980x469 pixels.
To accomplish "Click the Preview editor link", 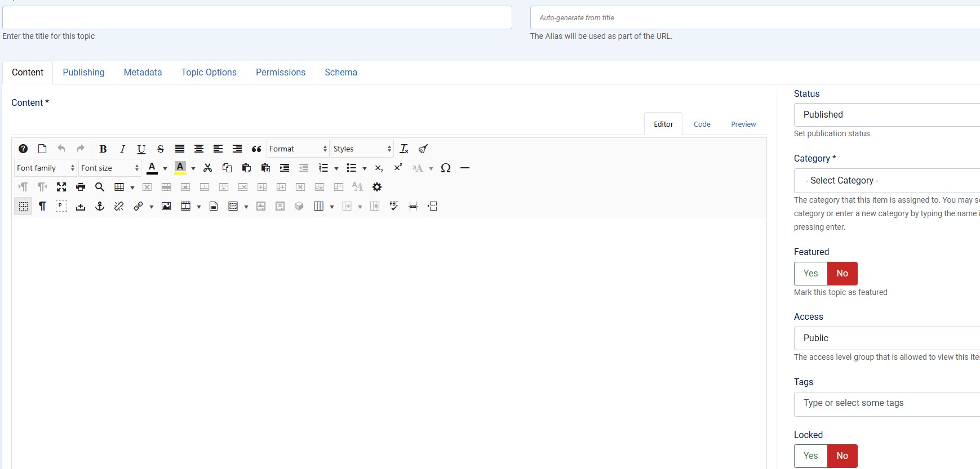I will pos(743,124).
